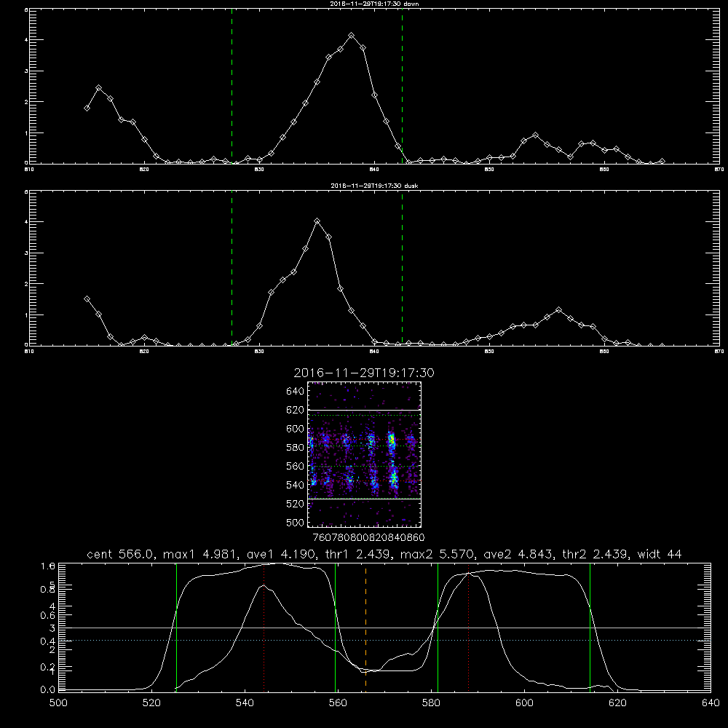
Task: Click the '500' y-axis label beside spectrogram
Action: point(296,523)
